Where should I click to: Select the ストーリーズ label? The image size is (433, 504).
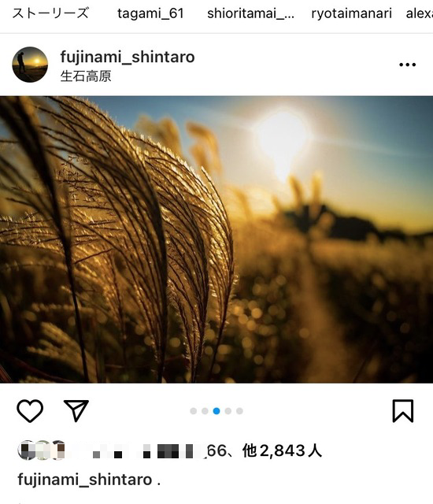[x=50, y=13]
